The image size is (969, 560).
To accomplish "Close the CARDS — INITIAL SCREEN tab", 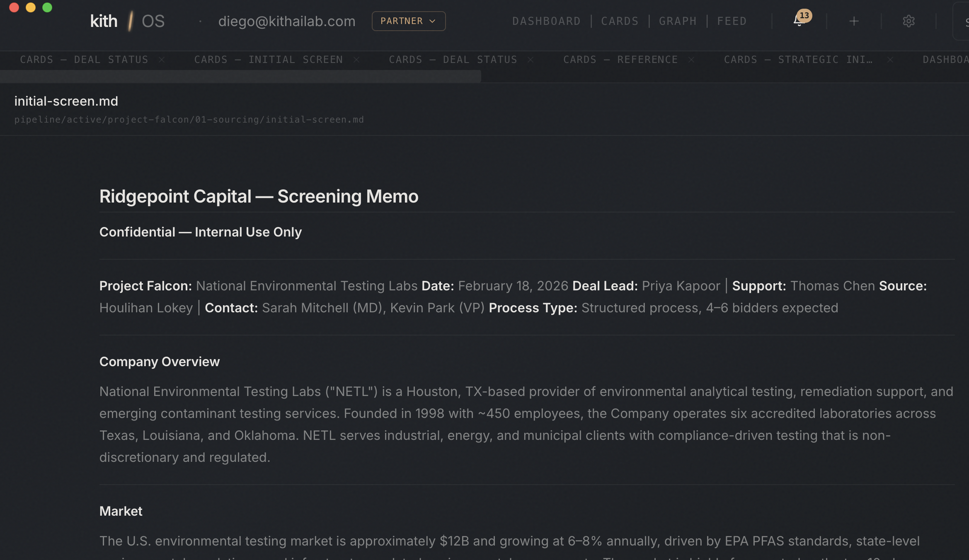I will [x=356, y=59].
